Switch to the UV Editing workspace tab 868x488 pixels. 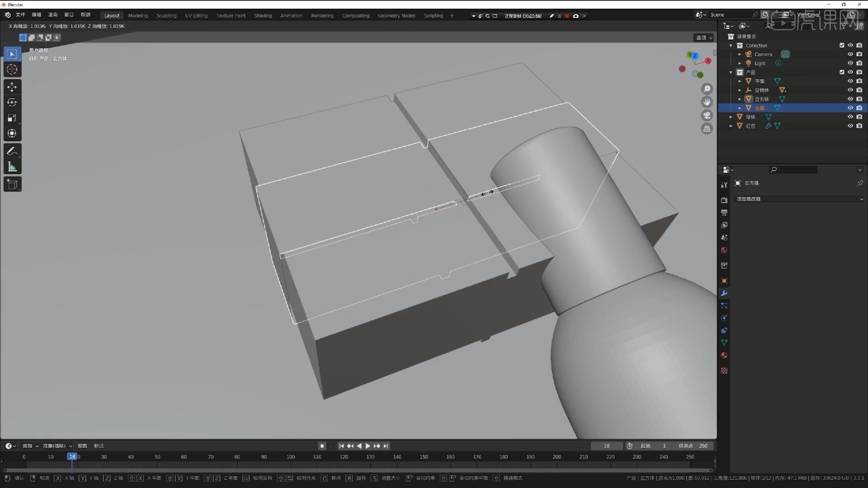pyautogui.click(x=196, y=15)
